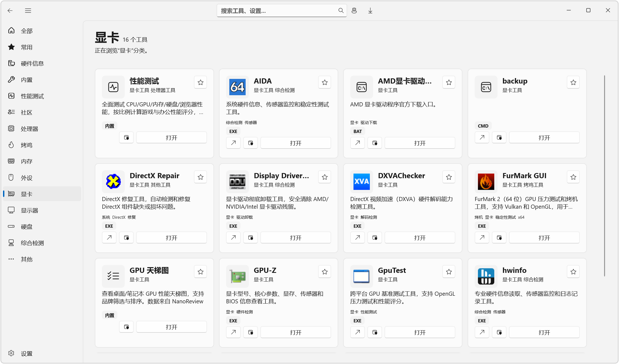The width and height of the screenshot is (619, 364).
Task: Click the DirectX Repair yellow X icon
Action: (113, 182)
